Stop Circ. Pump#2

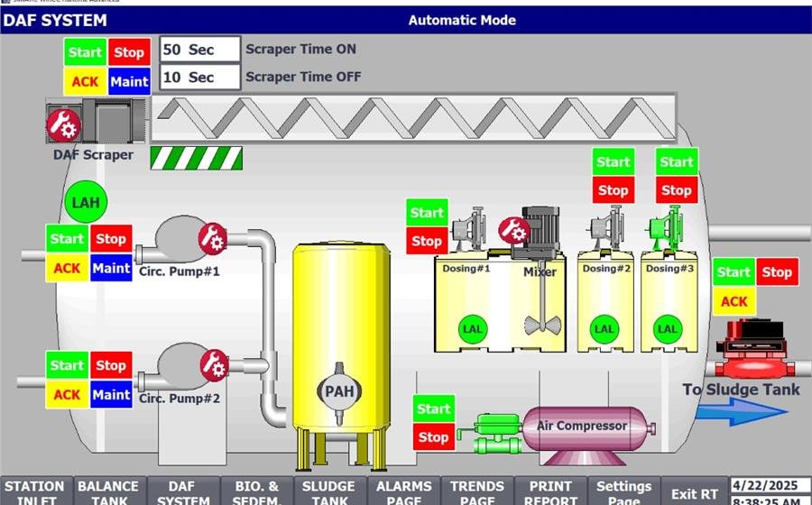[111, 365]
